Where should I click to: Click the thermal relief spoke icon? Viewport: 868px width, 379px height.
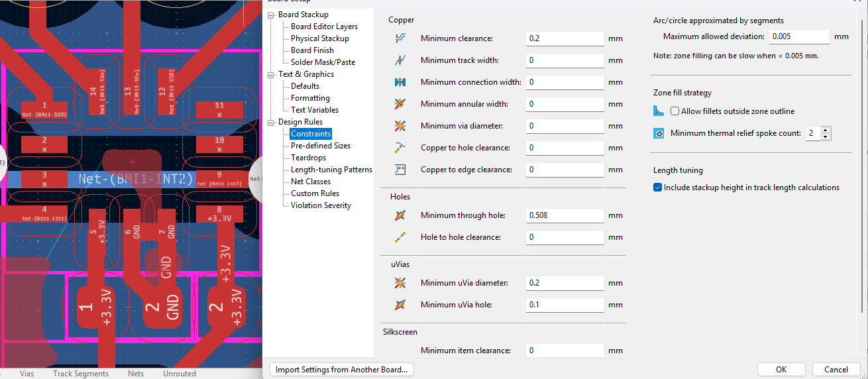click(659, 133)
